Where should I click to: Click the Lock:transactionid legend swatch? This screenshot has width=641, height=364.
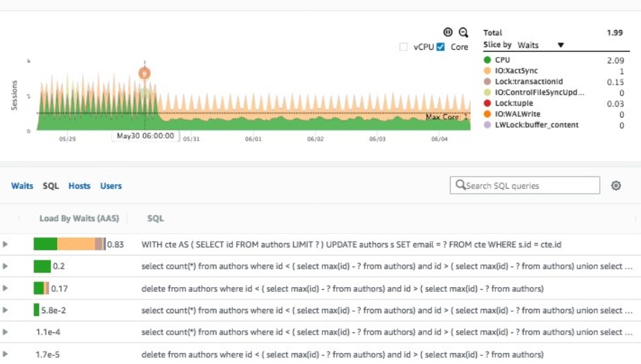click(487, 81)
